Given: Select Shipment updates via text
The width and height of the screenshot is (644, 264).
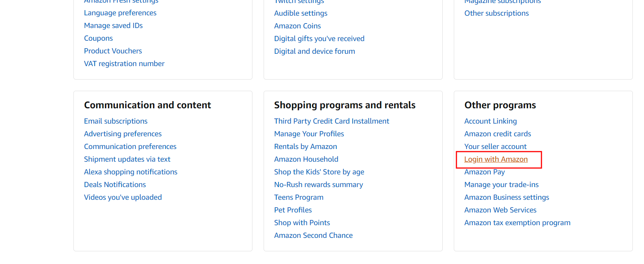Looking at the screenshot, I should click(x=127, y=159).
